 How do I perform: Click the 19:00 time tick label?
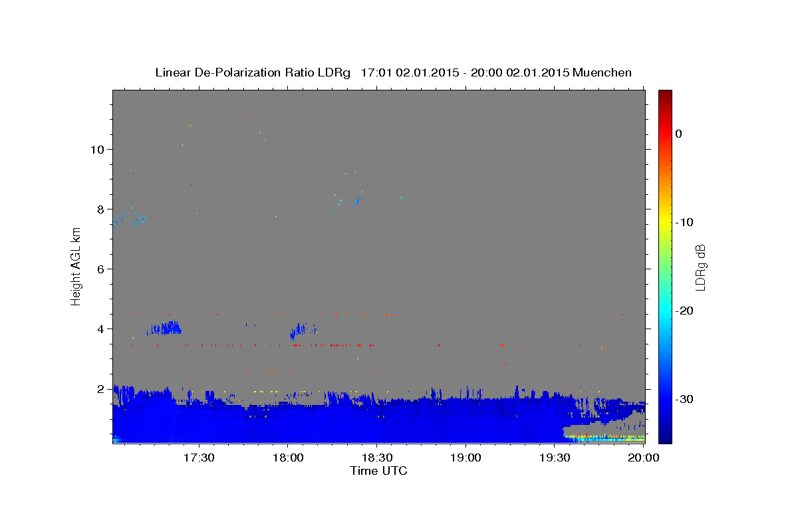point(465,458)
